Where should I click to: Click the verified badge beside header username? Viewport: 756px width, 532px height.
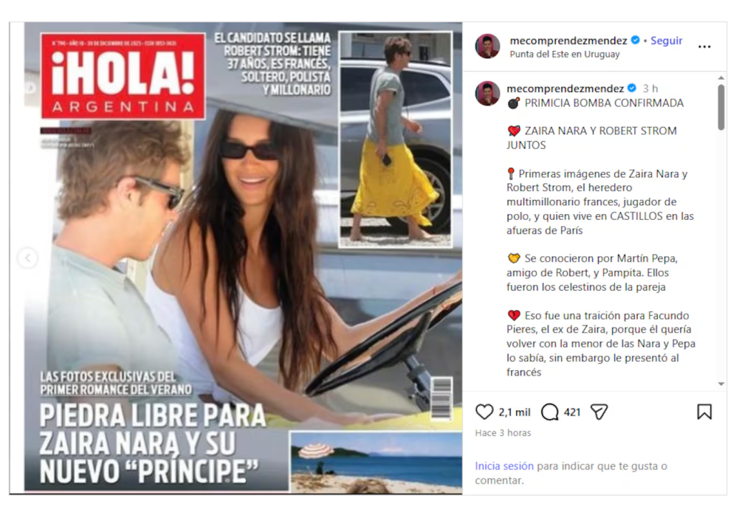(x=636, y=40)
